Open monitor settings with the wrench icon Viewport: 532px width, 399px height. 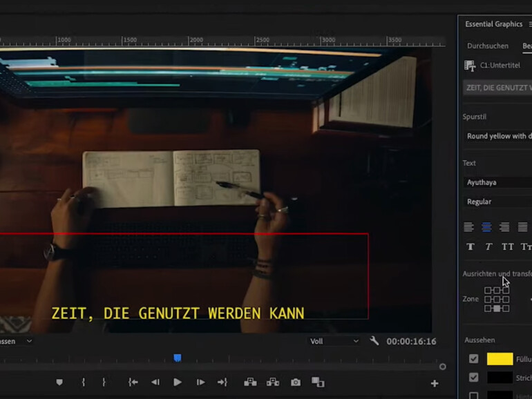click(374, 341)
